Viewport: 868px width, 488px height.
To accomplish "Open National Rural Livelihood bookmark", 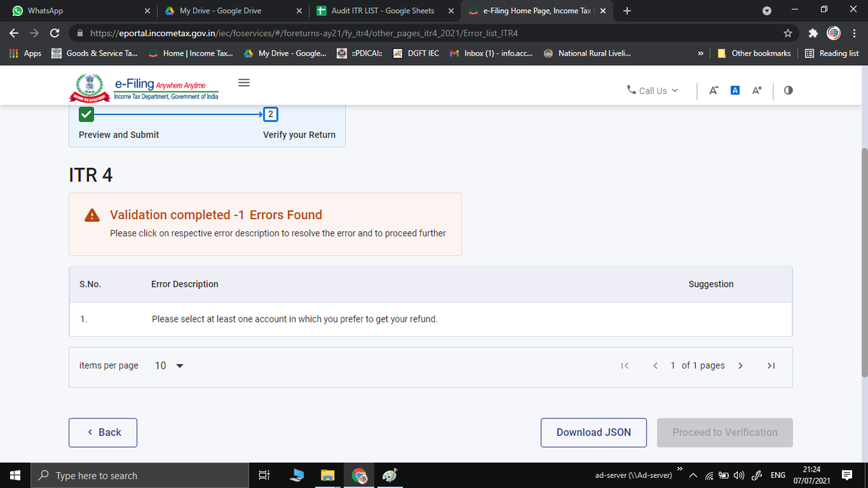I will coord(587,53).
